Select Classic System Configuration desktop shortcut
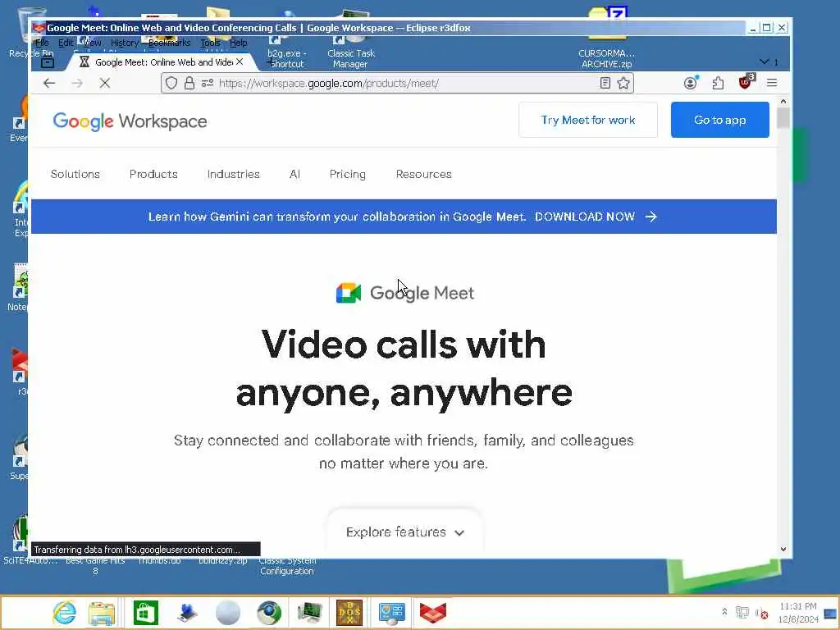840x630 pixels. coord(287,566)
